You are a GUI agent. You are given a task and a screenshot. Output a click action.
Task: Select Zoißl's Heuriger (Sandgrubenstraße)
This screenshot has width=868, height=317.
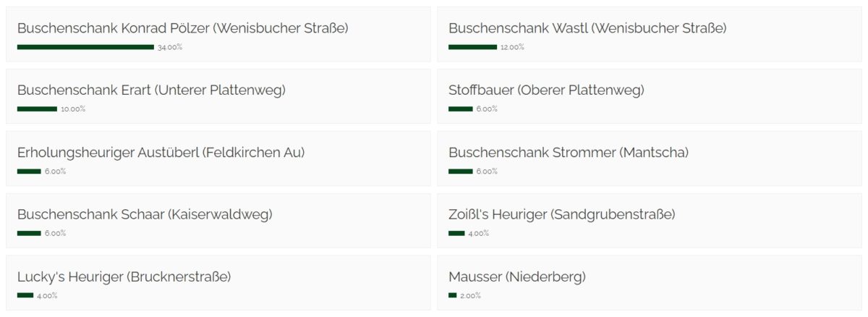(649, 221)
